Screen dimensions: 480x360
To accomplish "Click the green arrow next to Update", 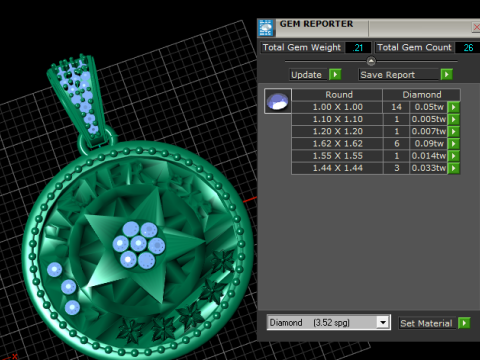I will [x=335, y=74].
